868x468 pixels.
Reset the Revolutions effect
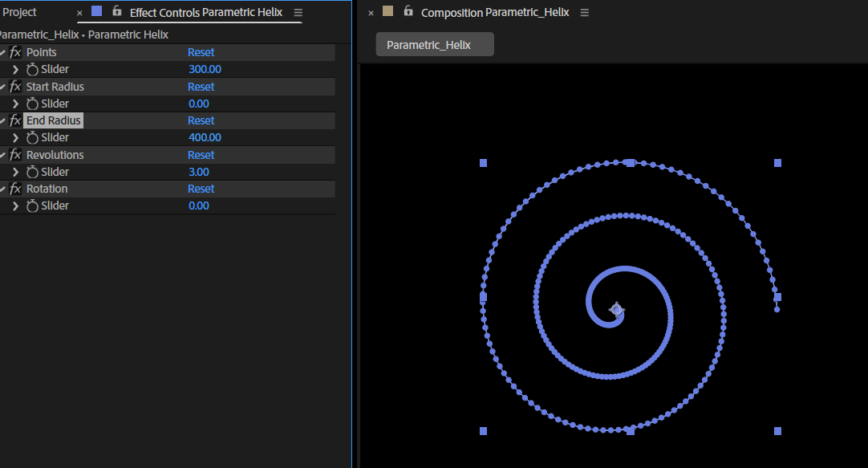tap(201, 155)
